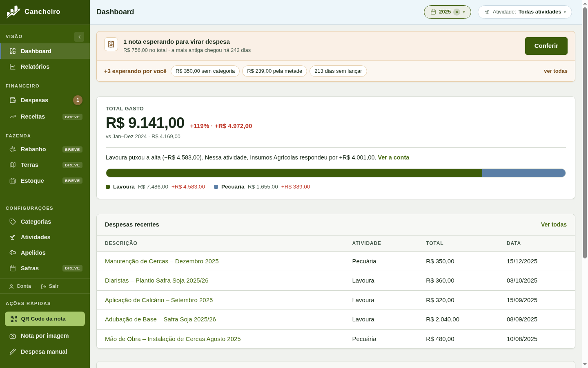Viewport: 588px width, 368px height.
Task: Open Mão de Obra – Instalação de Cercas expense
Action: click(x=173, y=339)
